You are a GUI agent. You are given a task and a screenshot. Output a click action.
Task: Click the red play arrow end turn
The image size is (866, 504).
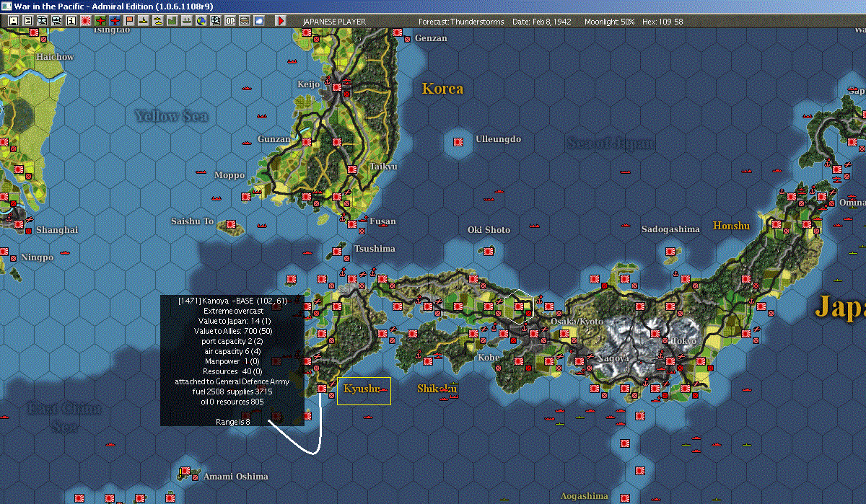click(281, 21)
